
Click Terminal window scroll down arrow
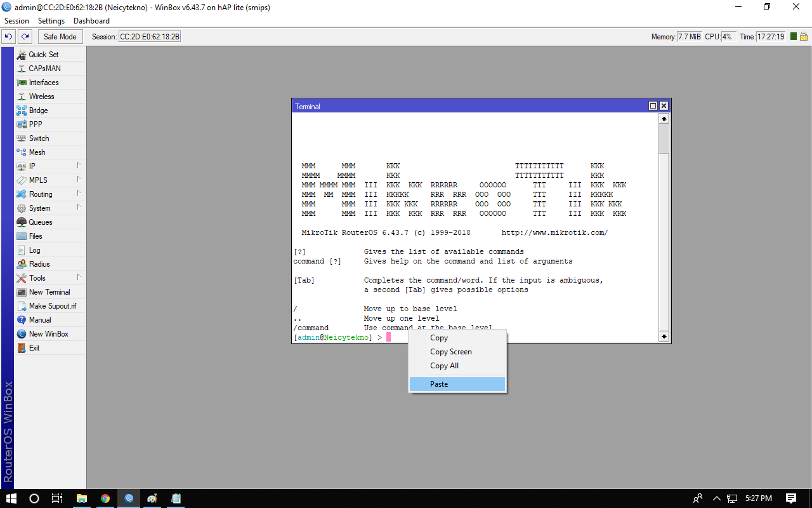[664, 337]
